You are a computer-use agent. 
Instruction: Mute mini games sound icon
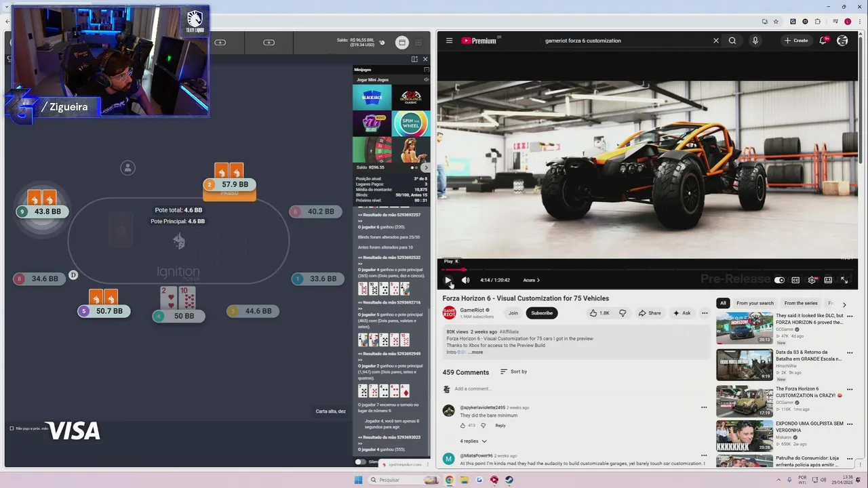(426, 79)
